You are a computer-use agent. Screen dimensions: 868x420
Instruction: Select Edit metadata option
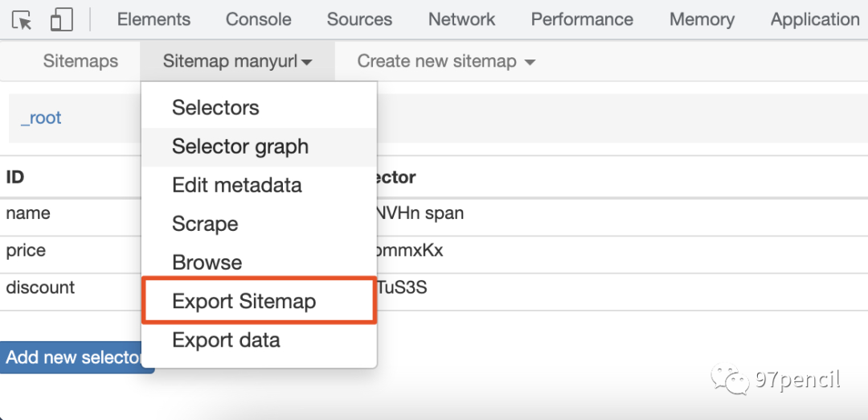coord(236,185)
